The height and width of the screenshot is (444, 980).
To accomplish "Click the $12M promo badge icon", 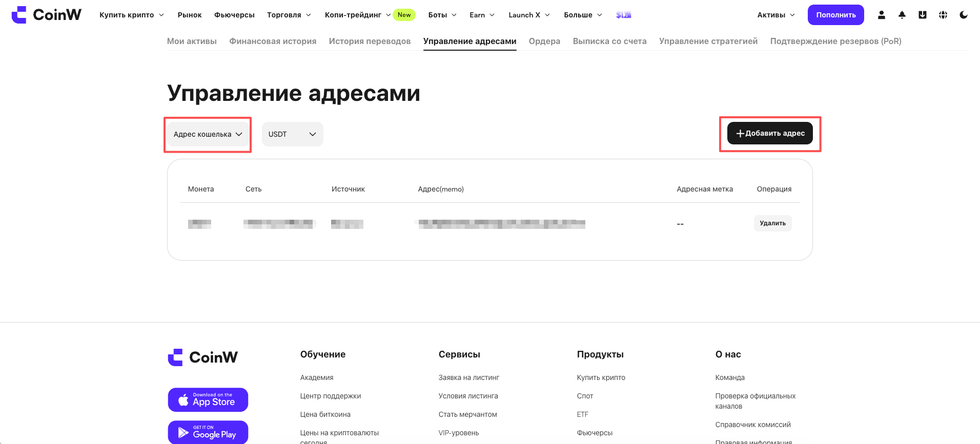I will pos(623,15).
